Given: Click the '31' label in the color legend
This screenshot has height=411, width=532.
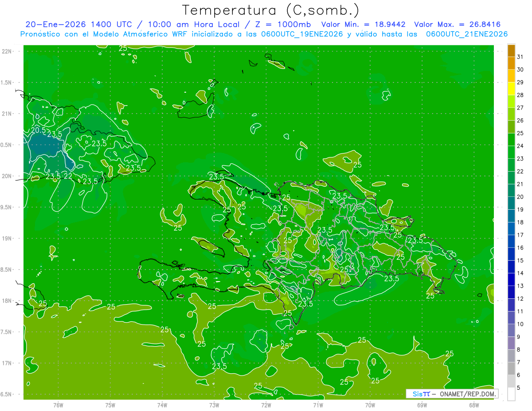Looking at the screenshot, I should 520,57.
